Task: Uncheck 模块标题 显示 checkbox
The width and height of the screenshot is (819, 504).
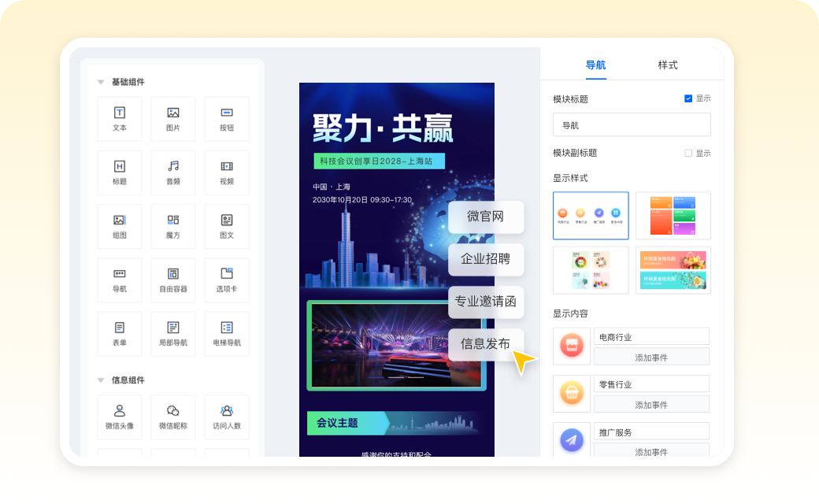Action: pyautogui.click(x=688, y=98)
